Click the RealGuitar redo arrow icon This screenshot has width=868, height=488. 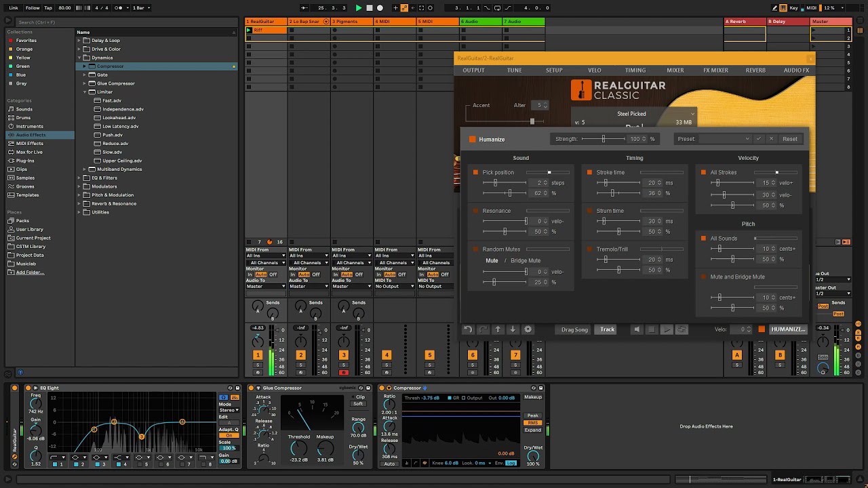click(483, 329)
